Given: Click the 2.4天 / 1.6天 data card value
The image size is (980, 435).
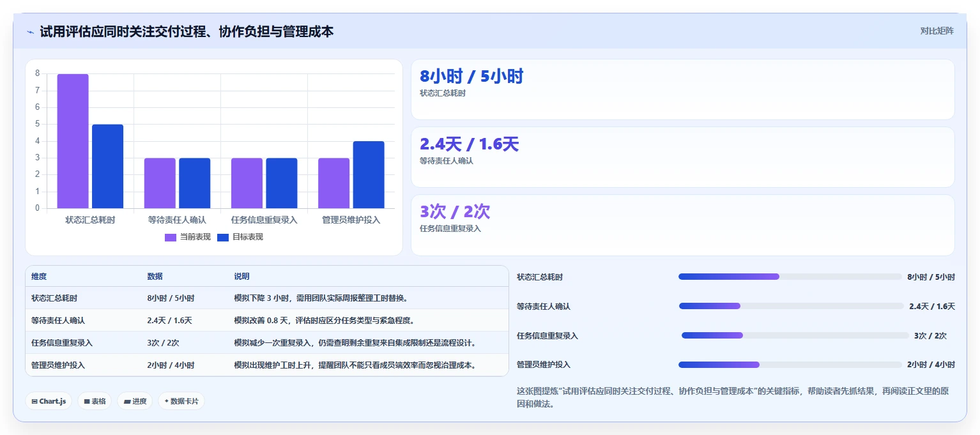Looking at the screenshot, I should click(x=469, y=144).
